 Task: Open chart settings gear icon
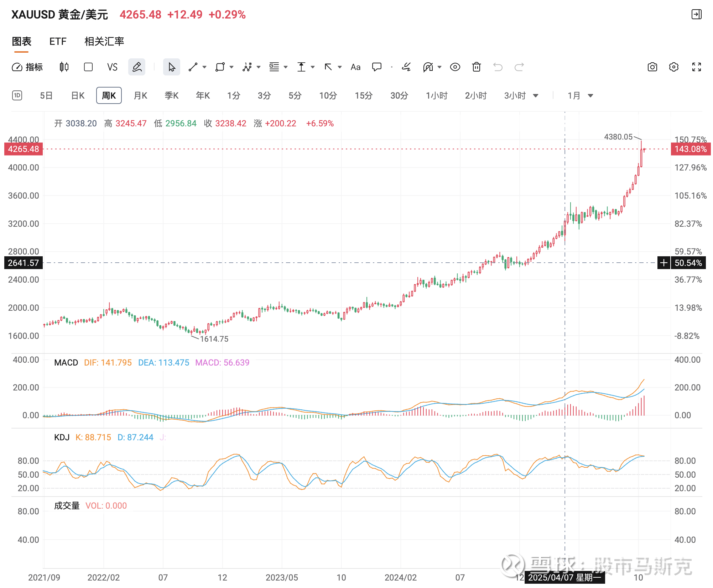click(x=673, y=67)
